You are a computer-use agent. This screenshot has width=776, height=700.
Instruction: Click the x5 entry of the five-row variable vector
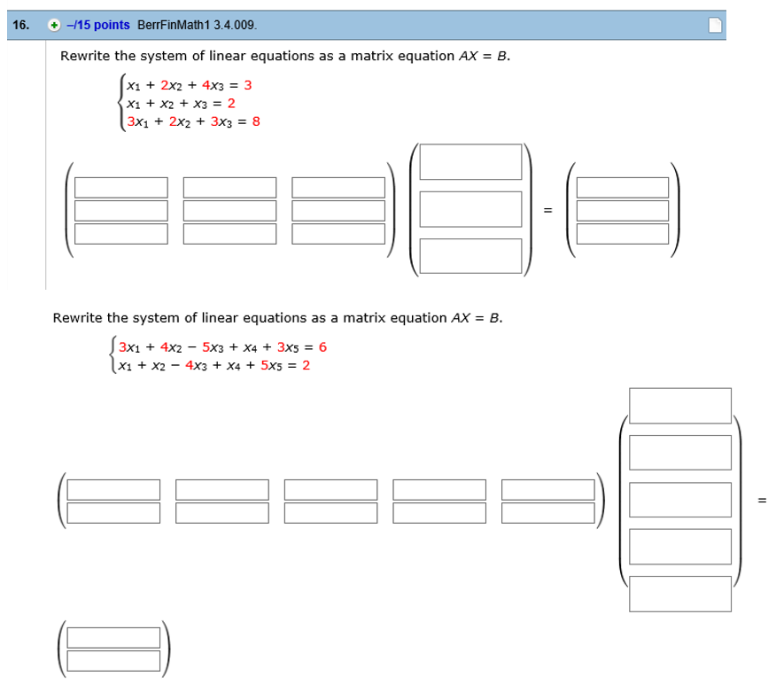(x=679, y=594)
